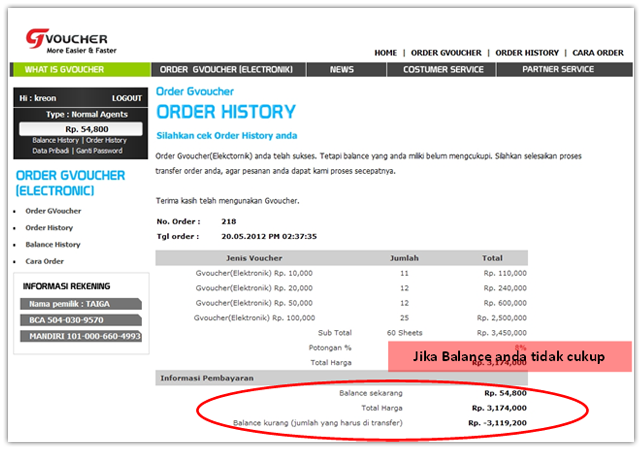Click the MANDIRI 101-000-660-4993 account label
This screenshot has height=451, width=640.
pos(81,336)
